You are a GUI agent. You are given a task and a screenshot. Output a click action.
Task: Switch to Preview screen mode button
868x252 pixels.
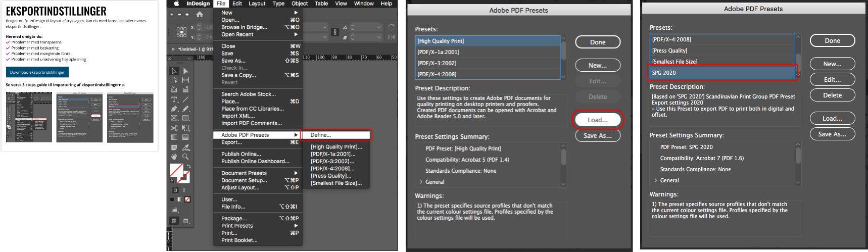pos(185,221)
